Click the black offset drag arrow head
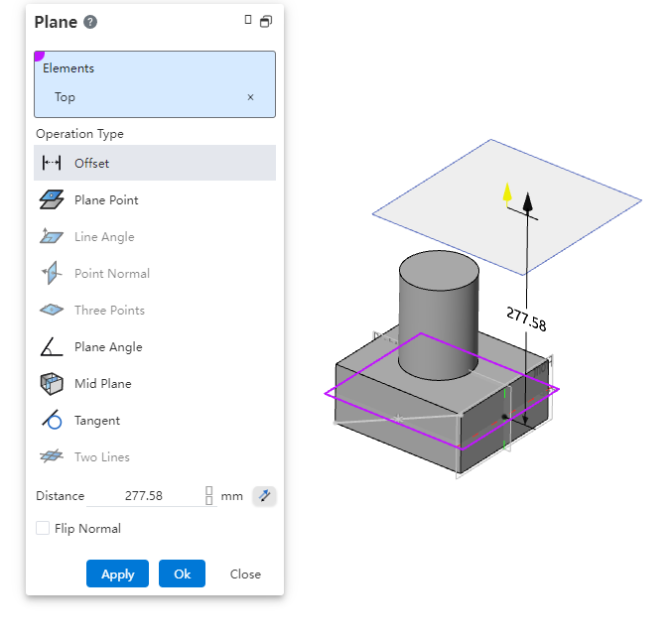The width and height of the screenshot is (672, 639). [x=527, y=201]
